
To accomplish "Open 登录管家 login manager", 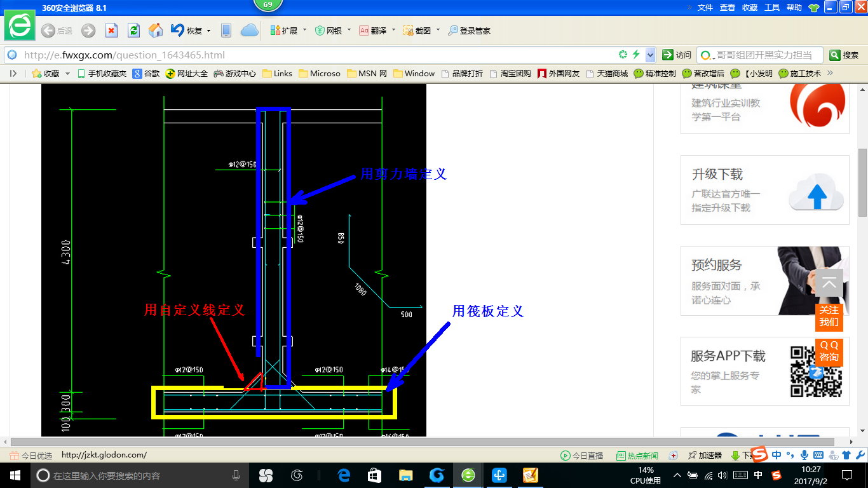I will (x=470, y=30).
